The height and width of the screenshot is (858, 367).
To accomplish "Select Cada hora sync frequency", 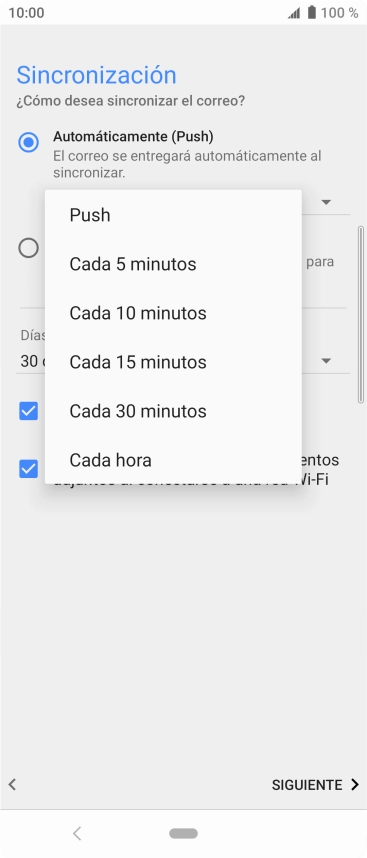I will 173,460.
